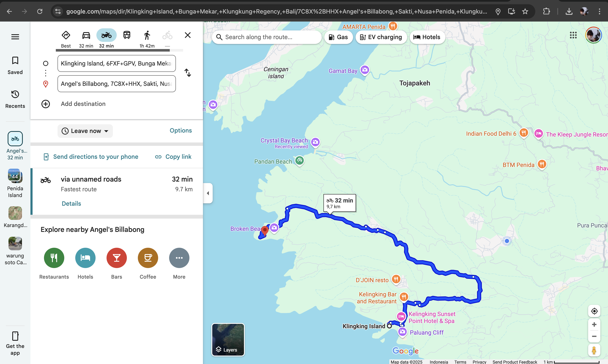Screen dimensions: 608x364
Task: Click the route Details link
Action: coord(71,204)
